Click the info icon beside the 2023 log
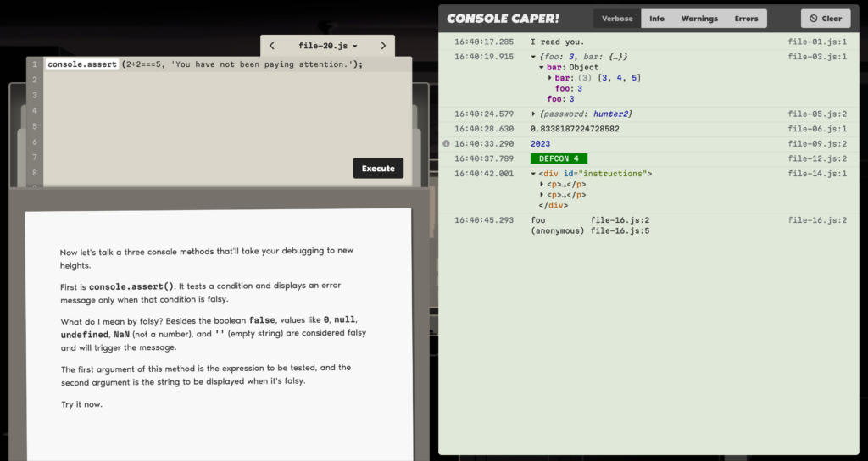The image size is (868, 461). pyautogui.click(x=446, y=144)
